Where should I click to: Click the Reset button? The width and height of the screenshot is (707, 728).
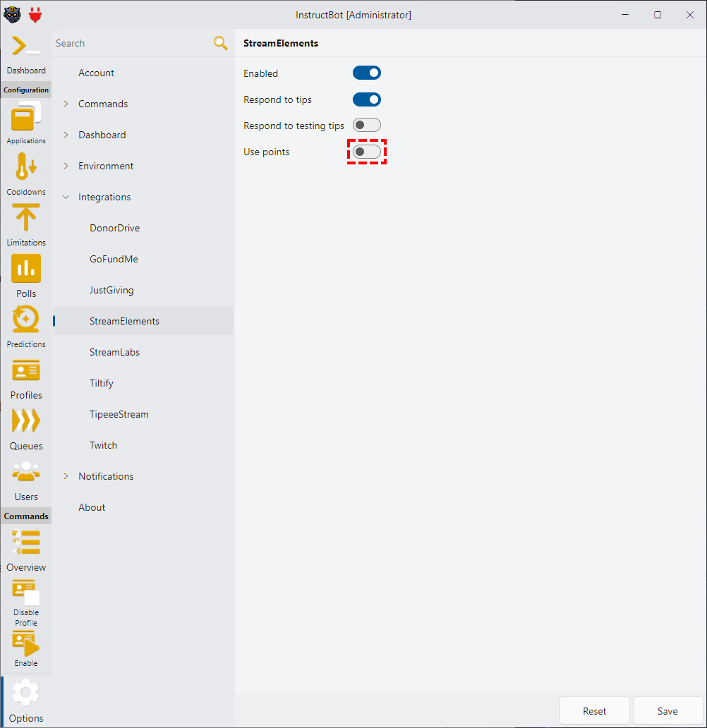[x=595, y=711]
